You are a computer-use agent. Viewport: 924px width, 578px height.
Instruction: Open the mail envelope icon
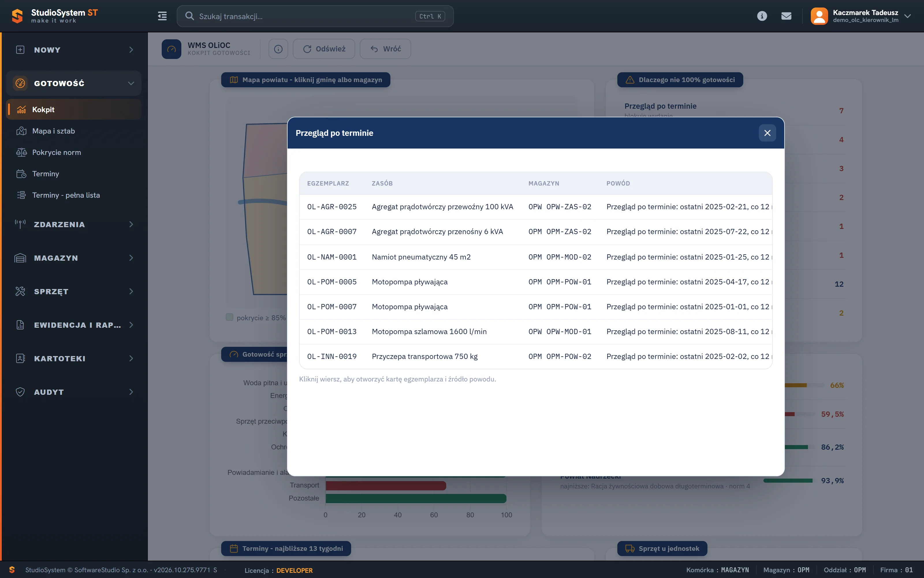point(786,16)
